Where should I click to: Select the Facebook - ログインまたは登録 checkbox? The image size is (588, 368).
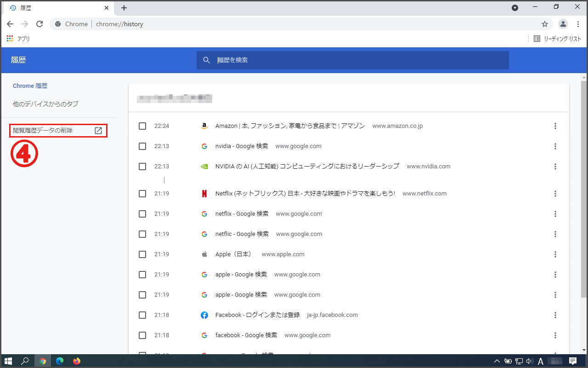click(x=142, y=315)
